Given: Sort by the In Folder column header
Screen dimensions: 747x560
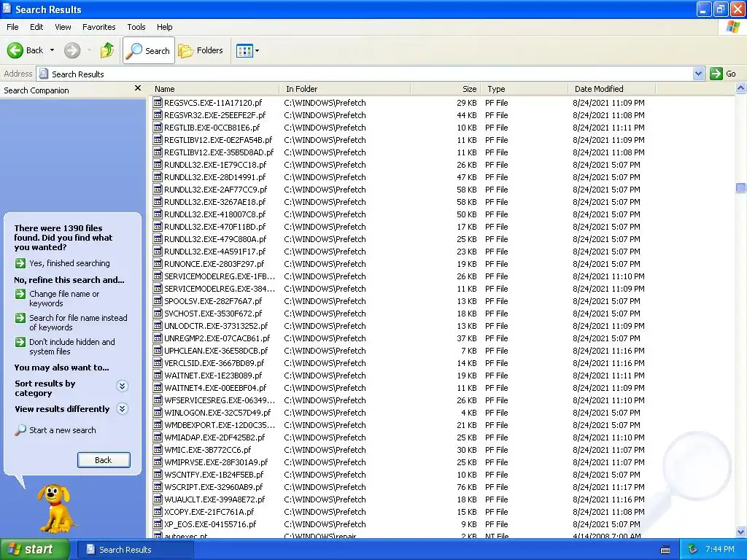Looking at the screenshot, I should 344,89.
